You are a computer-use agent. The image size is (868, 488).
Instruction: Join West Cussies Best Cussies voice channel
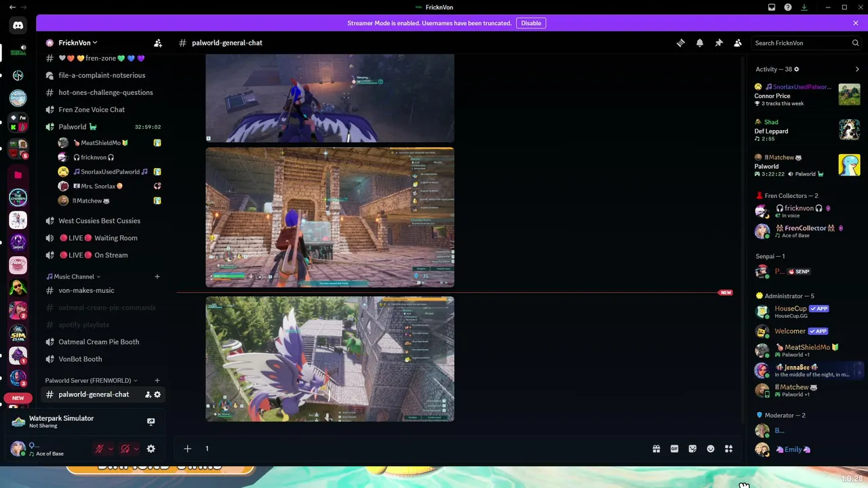click(x=103, y=221)
